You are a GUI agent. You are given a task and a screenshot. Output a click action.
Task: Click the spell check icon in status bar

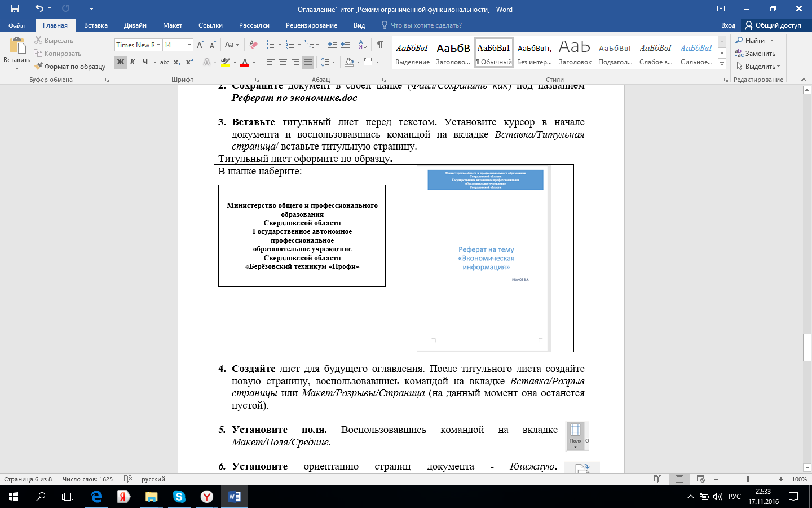(x=128, y=479)
